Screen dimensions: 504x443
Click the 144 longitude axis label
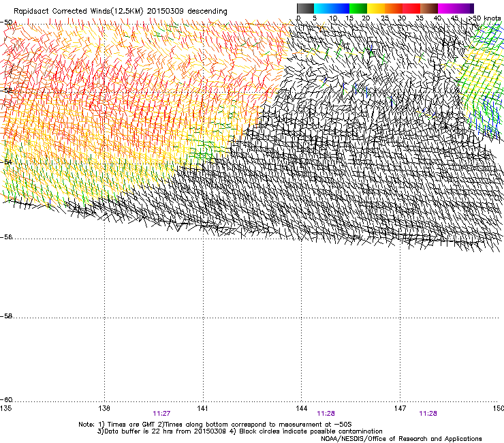[301, 408]
